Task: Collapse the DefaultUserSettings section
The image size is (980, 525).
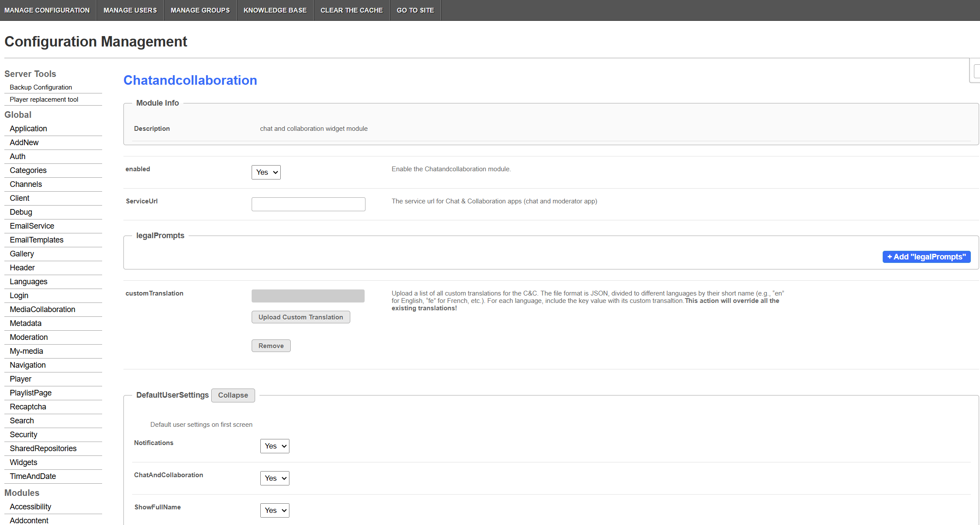Action: pos(233,395)
